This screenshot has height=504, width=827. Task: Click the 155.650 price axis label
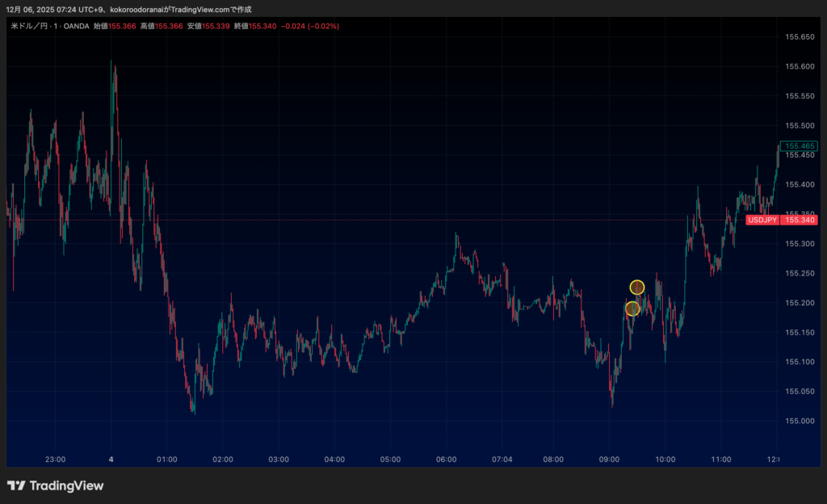tap(800, 37)
